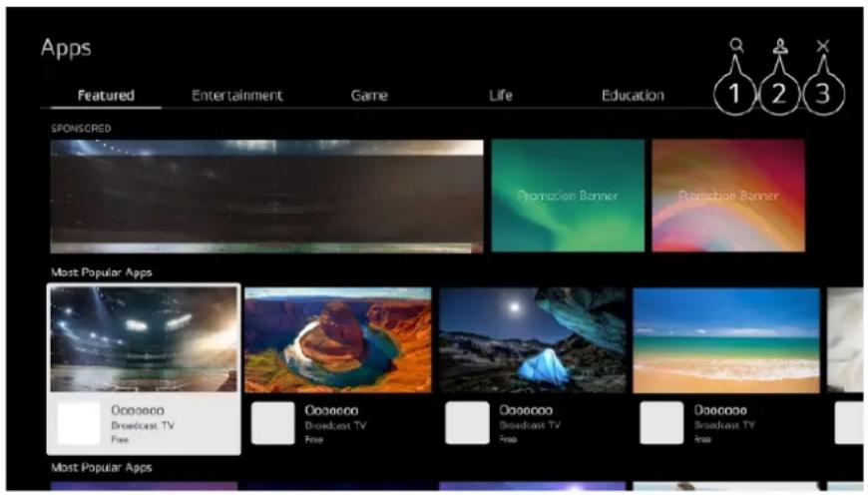Open the red-orange Promotion Banner

728,196
